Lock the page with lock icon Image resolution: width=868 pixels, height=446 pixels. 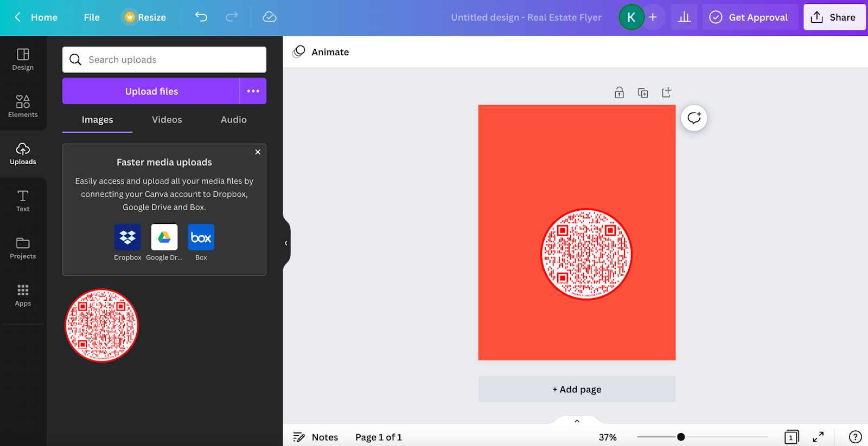[619, 93]
